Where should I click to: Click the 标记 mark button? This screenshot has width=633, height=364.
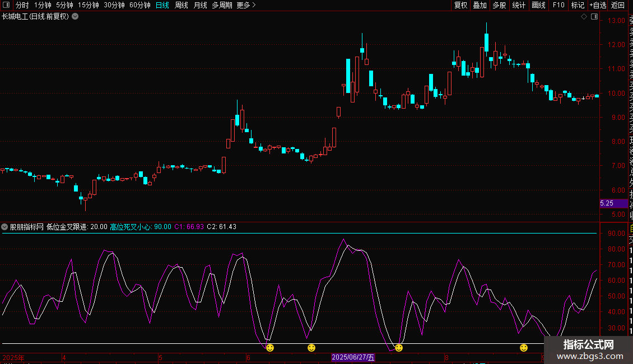(578, 5)
